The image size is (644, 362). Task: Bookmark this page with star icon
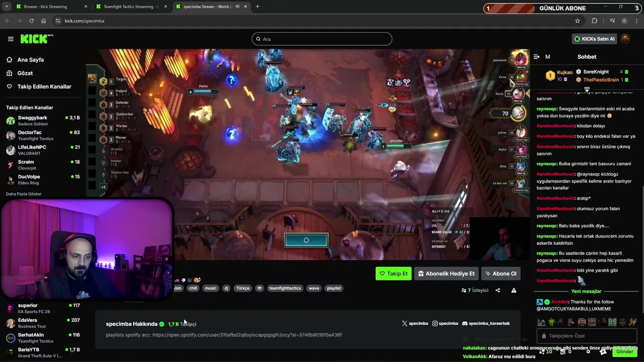coord(578,21)
